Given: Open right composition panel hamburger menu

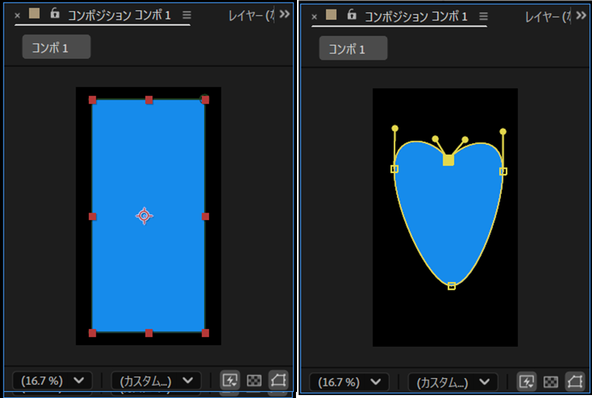Looking at the screenshot, I should [x=483, y=17].
